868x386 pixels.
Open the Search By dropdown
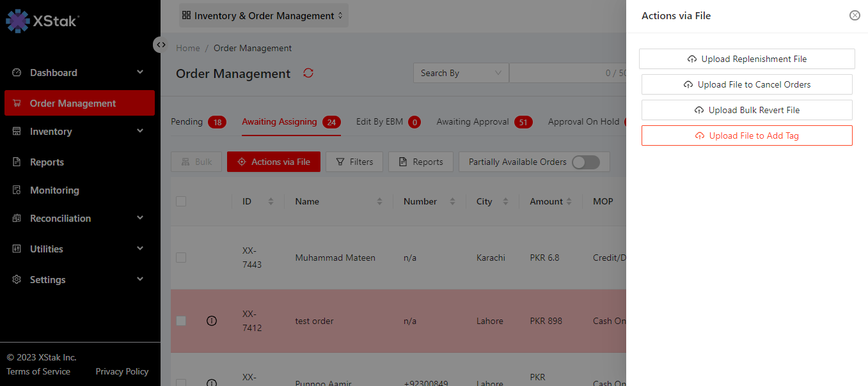coord(461,73)
